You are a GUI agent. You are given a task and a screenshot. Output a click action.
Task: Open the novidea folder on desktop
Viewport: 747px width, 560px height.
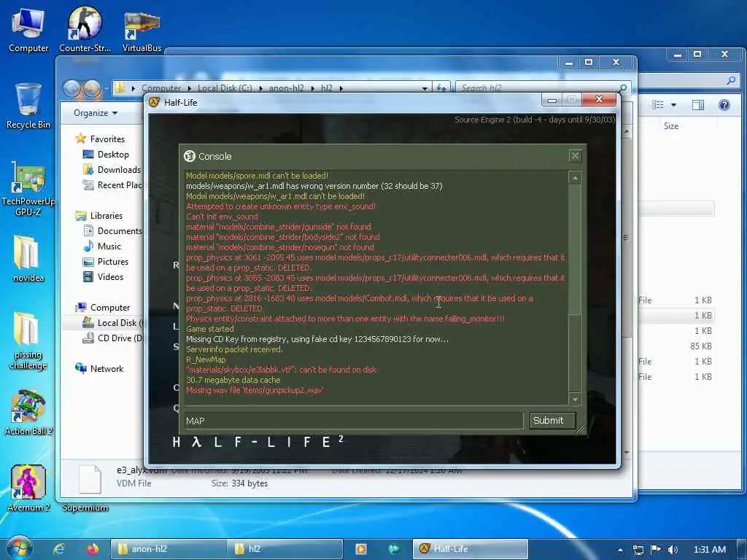click(x=28, y=259)
